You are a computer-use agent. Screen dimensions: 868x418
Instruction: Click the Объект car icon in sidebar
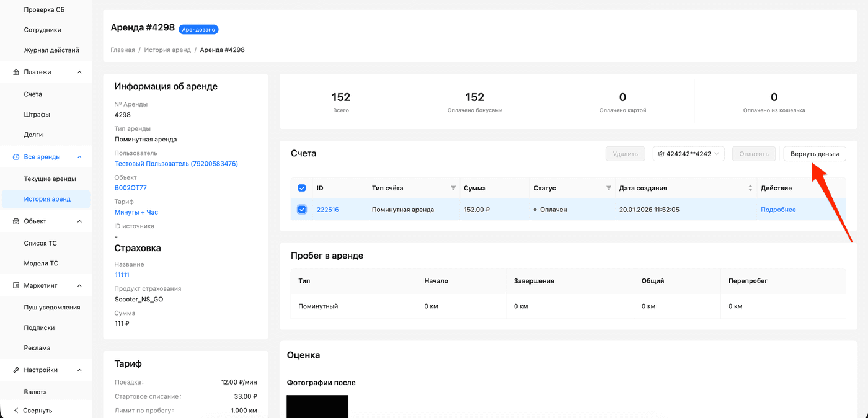point(16,221)
